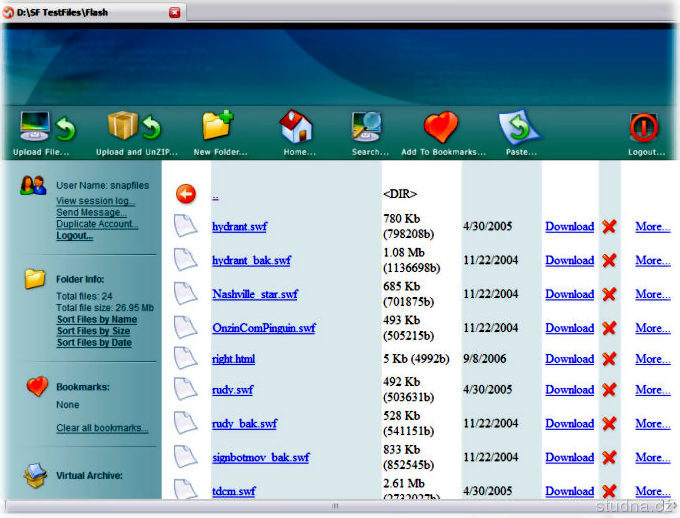Expand More options for hydrant.swf
Screen dimensions: 680x518
pos(652,227)
